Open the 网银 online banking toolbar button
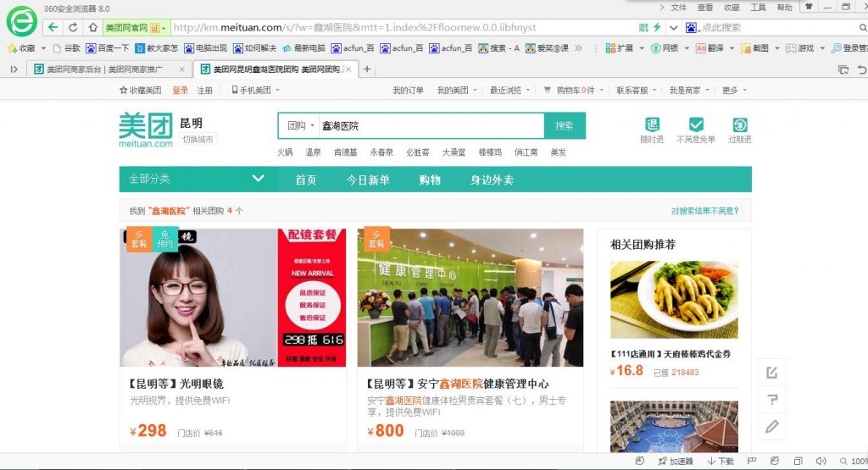The image size is (868, 470). click(x=665, y=48)
